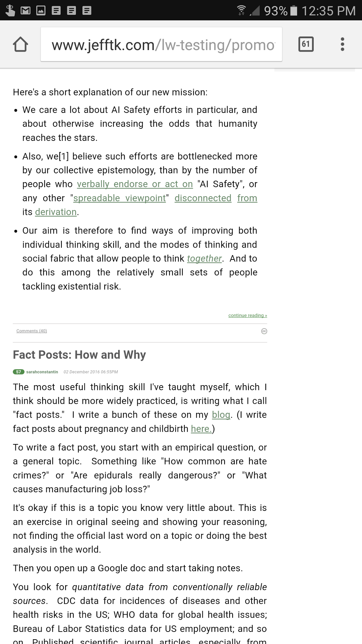Open the Comments (40) link
The width and height of the screenshot is (362, 644).
point(32,331)
